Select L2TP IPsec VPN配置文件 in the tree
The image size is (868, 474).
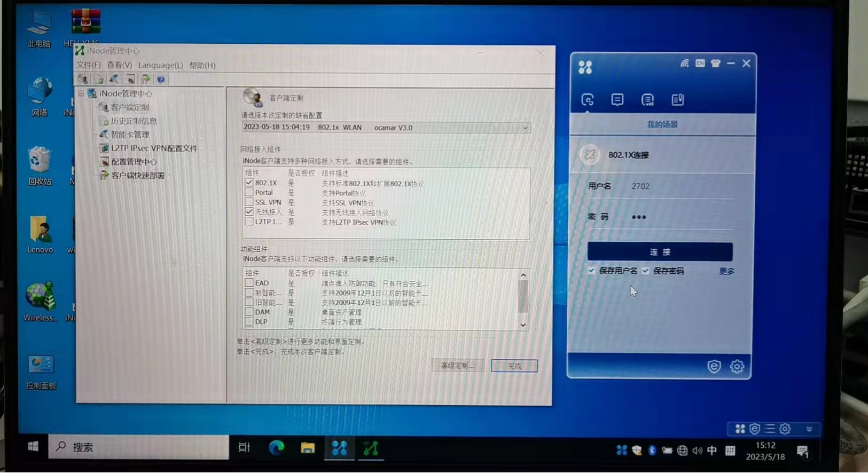(x=154, y=148)
